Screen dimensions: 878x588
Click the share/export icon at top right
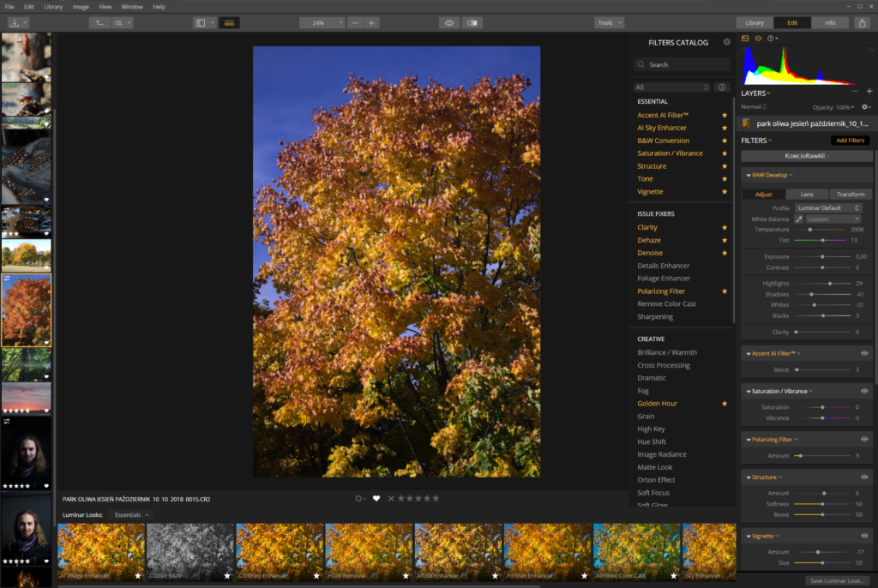[862, 23]
